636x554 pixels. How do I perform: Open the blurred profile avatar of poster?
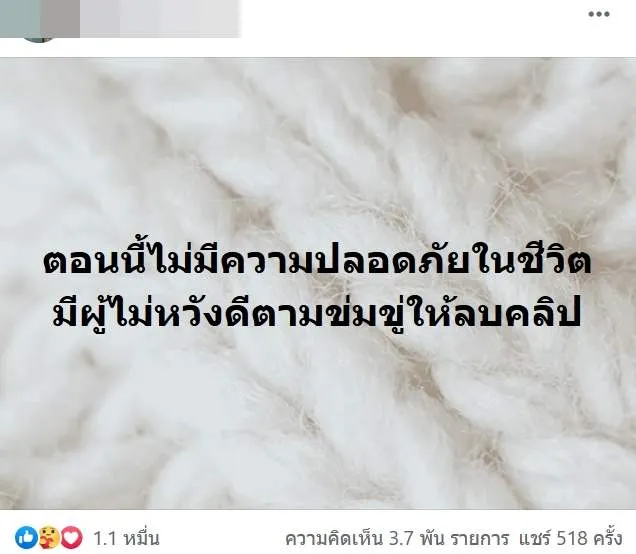[x=39, y=20]
